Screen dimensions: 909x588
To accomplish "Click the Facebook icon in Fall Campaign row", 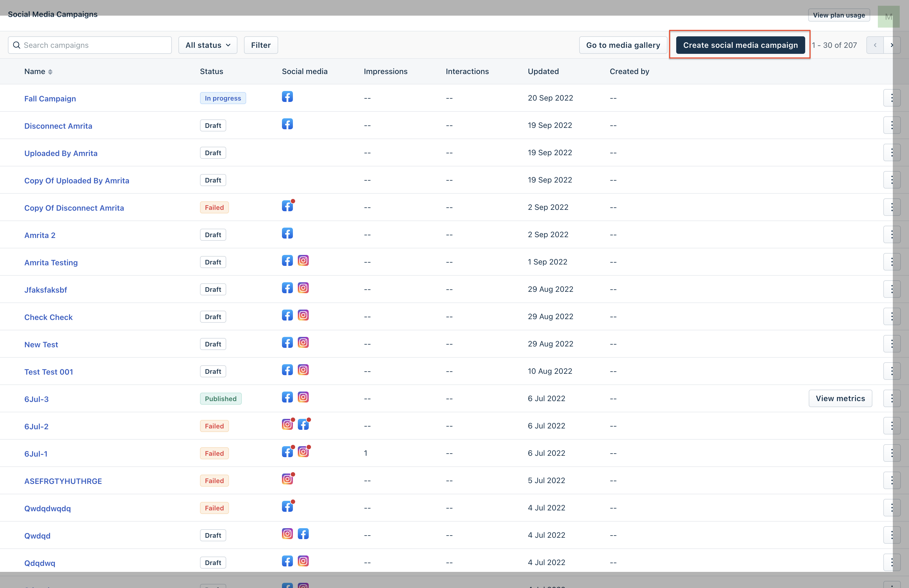I will (287, 97).
